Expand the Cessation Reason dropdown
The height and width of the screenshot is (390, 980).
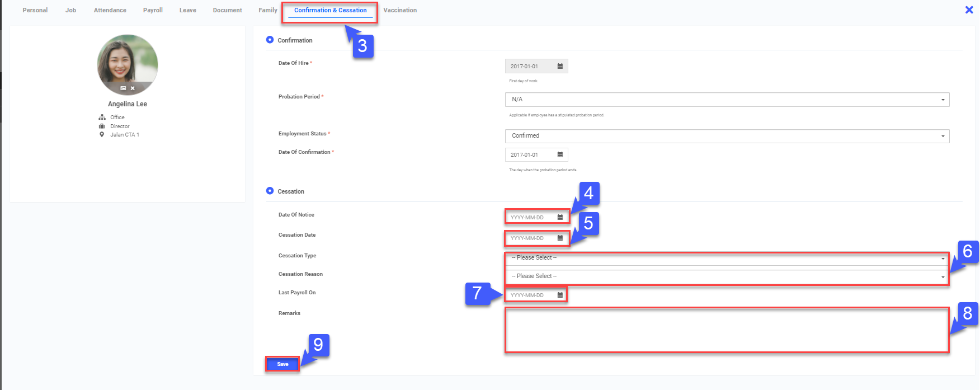[727, 276]
